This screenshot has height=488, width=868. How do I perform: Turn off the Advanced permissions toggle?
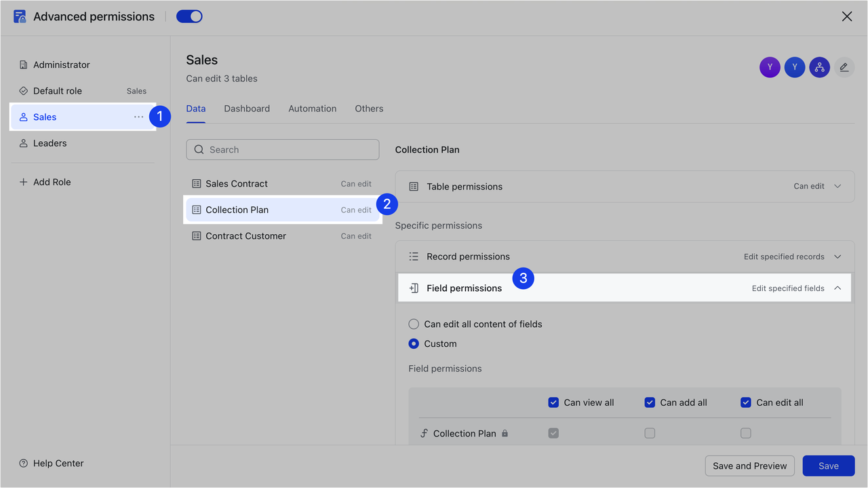189,16
